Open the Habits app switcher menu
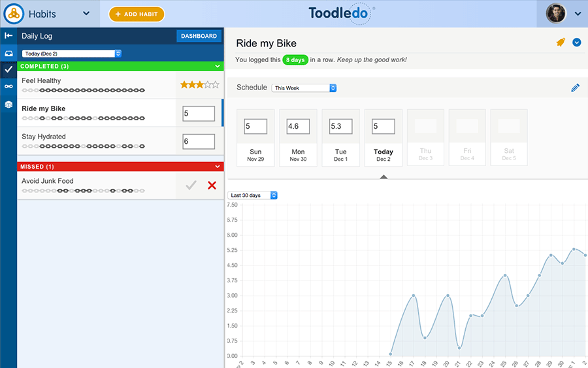This screenshot has width=588, height=368. [86, 14]
